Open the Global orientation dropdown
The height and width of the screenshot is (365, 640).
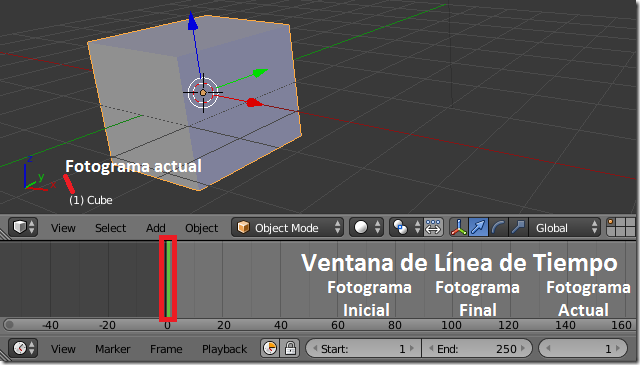564,227
